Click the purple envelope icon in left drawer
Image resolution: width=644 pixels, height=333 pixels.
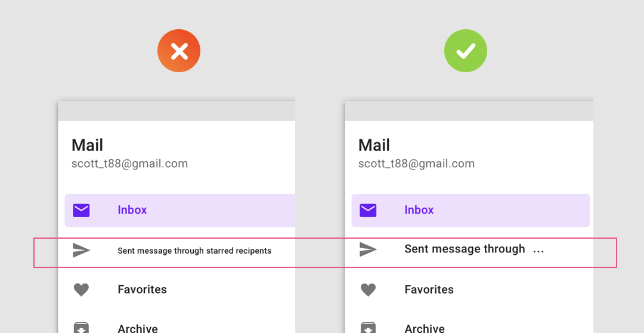point(81,211)
